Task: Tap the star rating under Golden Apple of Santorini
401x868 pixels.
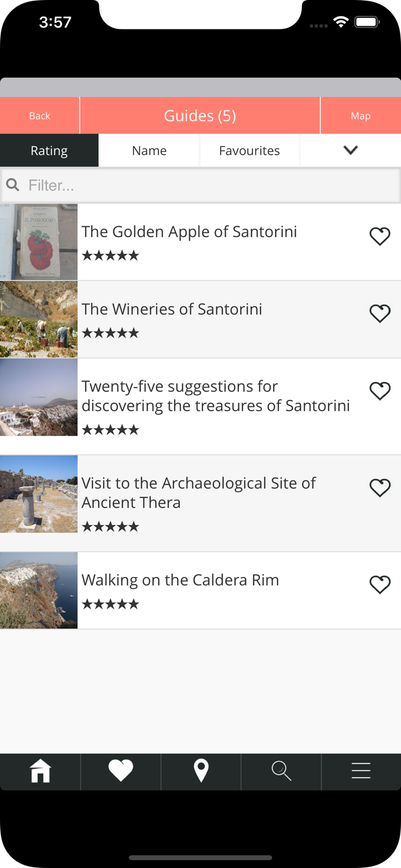Action: coord(110,255)
